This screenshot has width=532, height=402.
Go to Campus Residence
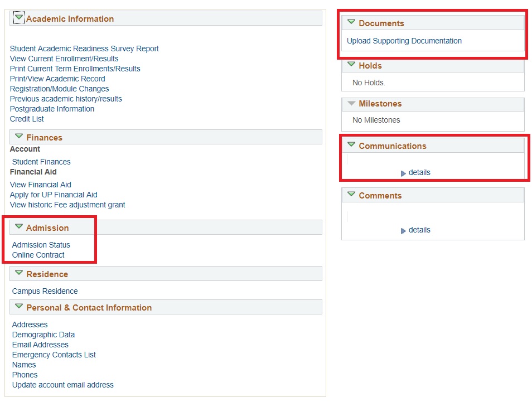tap(45, 291)
